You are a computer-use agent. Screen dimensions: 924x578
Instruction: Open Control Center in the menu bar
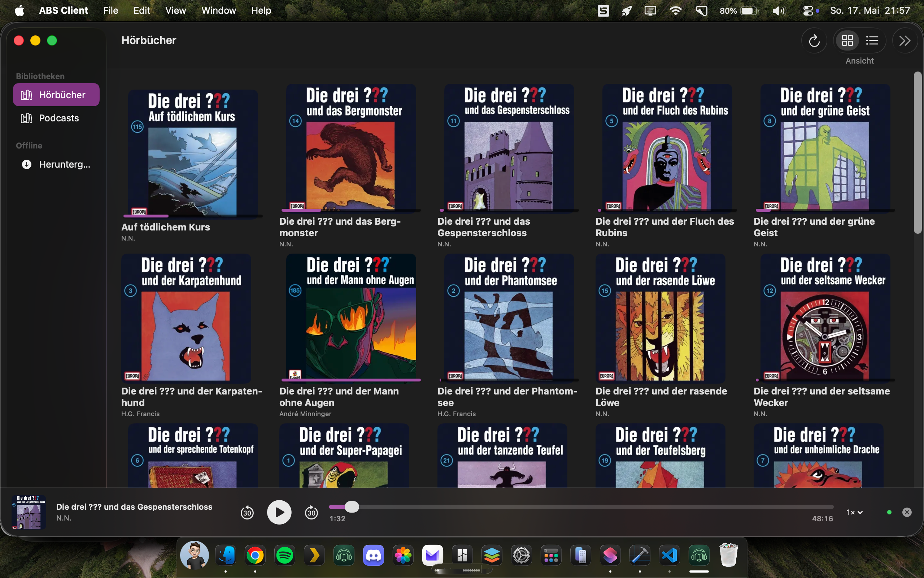(x=808, y=10)
